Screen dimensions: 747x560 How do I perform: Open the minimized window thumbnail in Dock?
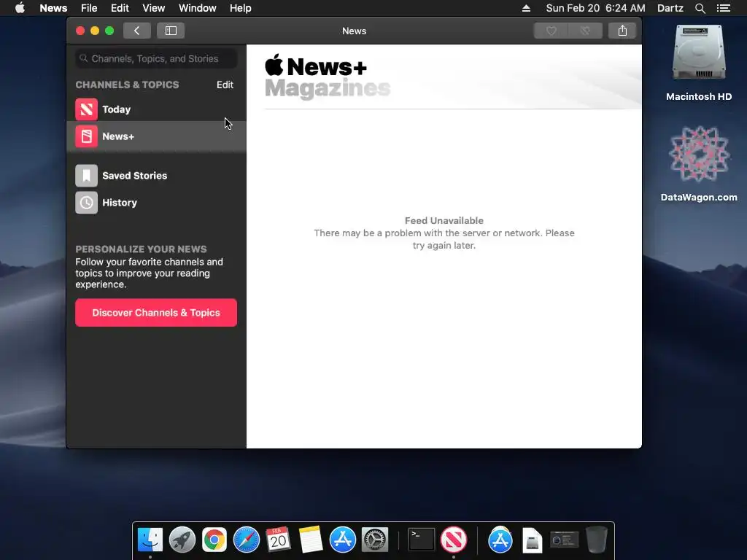coord(565,540)
